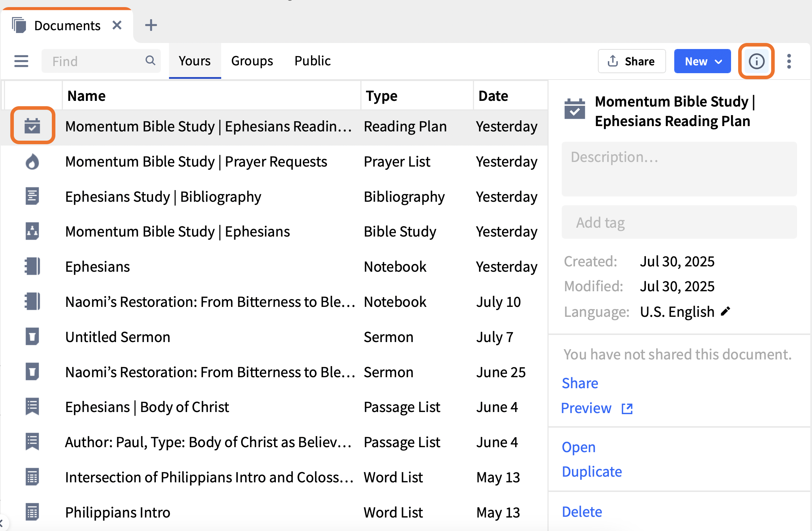
Task: Switch to the Groups tab
Action: [252, 61]
